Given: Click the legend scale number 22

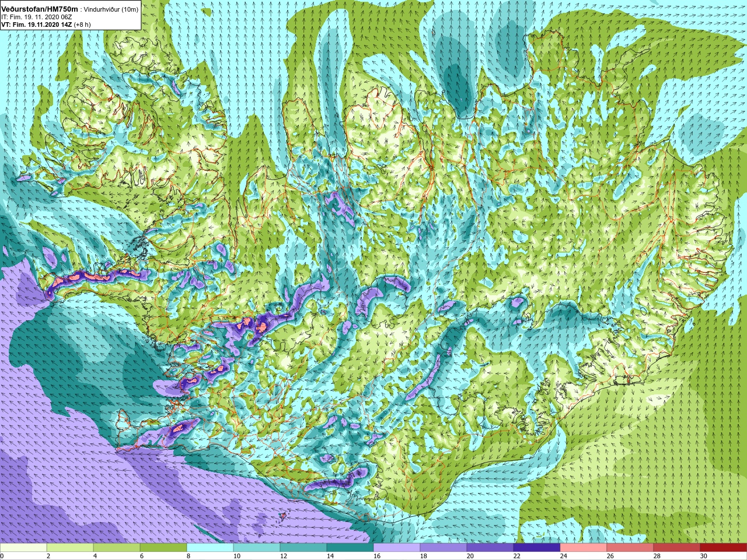Looking at the screenshot, I should [516, 556].
